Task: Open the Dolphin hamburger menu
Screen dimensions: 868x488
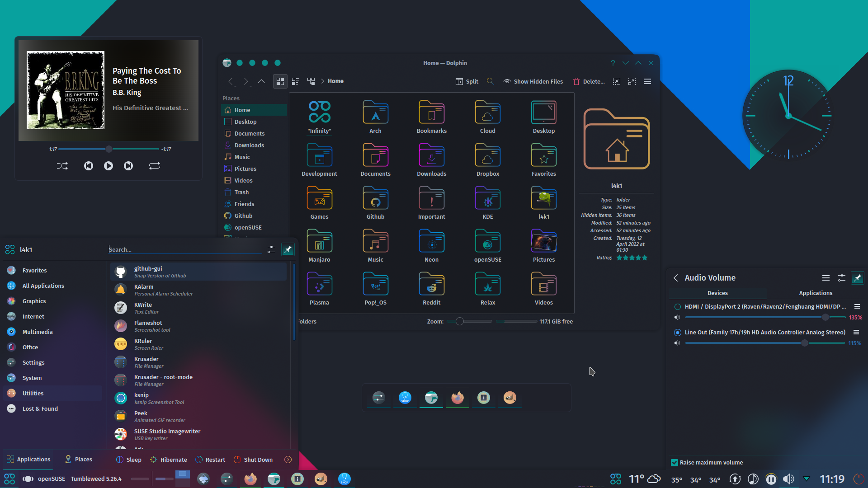Action: click(647, 81)
